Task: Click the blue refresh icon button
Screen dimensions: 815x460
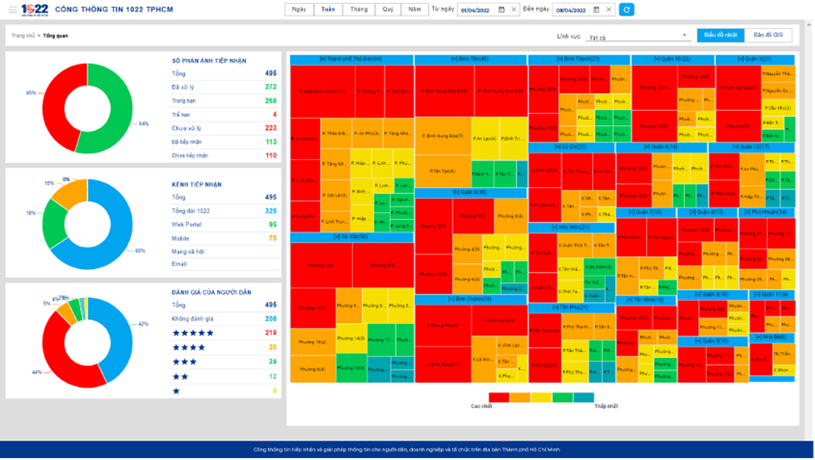Action: (626, 9)
